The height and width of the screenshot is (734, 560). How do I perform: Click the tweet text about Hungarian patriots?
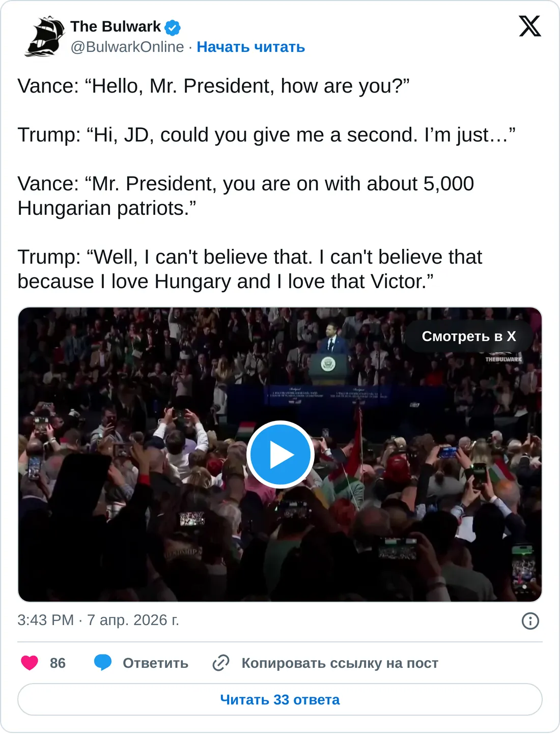(245, 195)
